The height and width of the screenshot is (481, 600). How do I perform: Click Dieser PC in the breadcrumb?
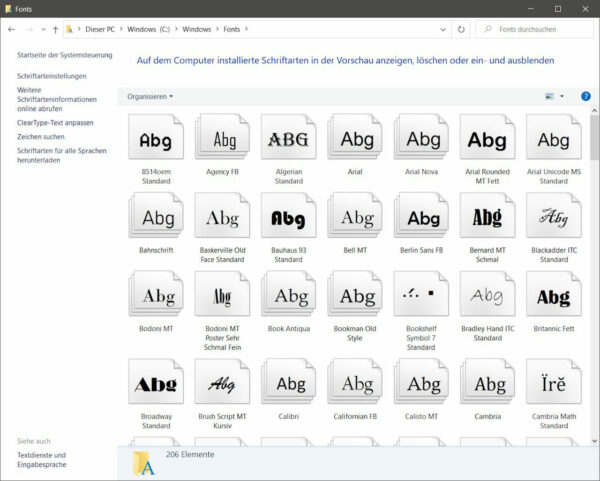click(x=100, y=29)
